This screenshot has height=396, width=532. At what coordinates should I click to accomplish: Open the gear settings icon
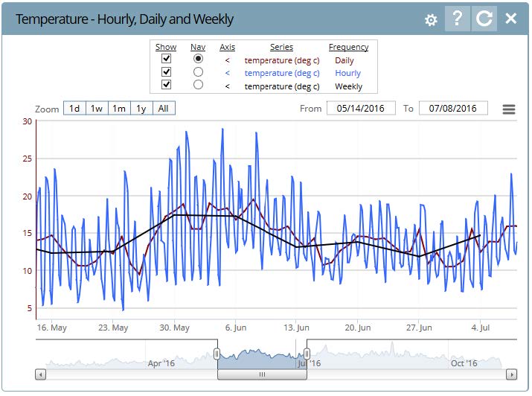[431, 20]
